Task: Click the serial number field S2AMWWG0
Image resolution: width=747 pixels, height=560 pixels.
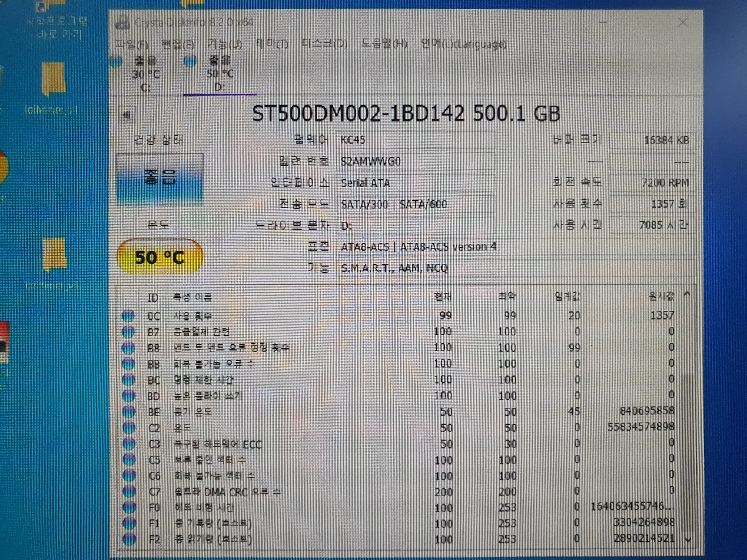Action: click(x=416, y=161)
